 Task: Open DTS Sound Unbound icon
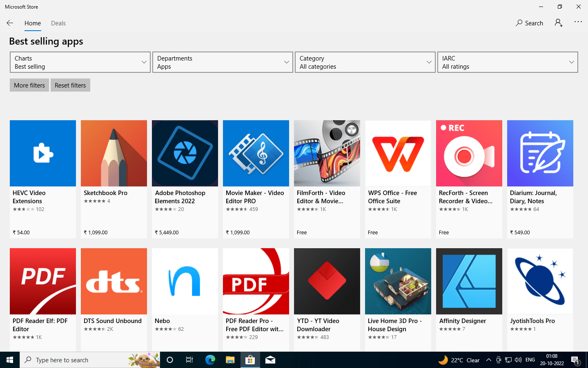tap(114, 281)
